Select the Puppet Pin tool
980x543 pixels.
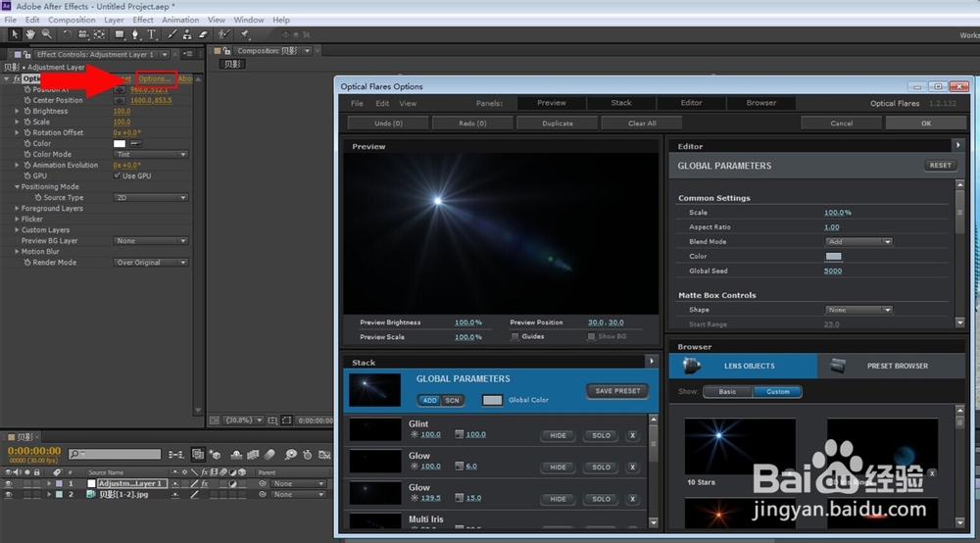pyautogui.click(x=244, y=34)
